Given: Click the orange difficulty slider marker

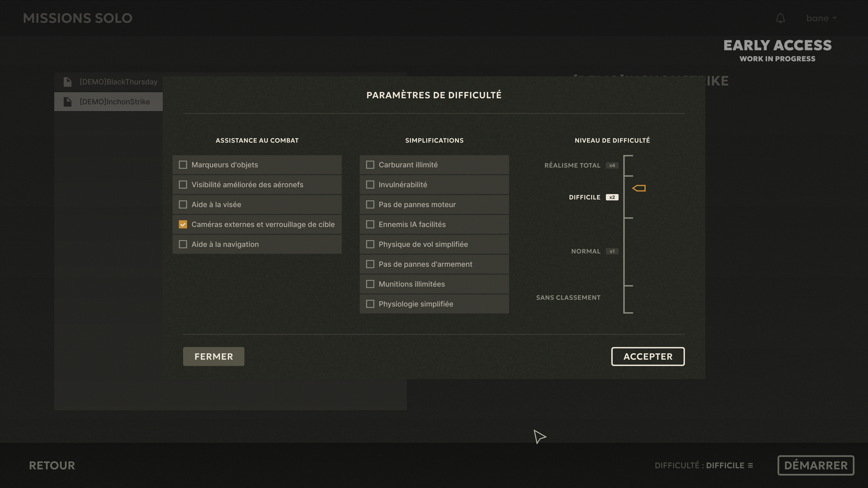Looking at the screenshot, I should (639, 188).
